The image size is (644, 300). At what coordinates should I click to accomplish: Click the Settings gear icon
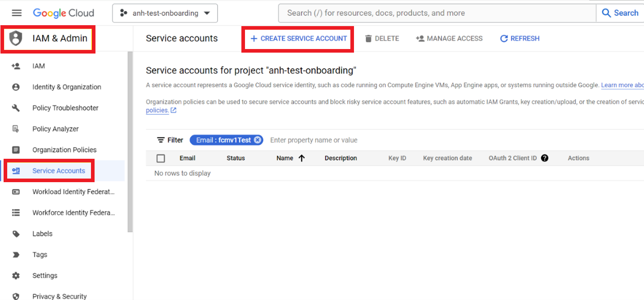tap(16, 276)
